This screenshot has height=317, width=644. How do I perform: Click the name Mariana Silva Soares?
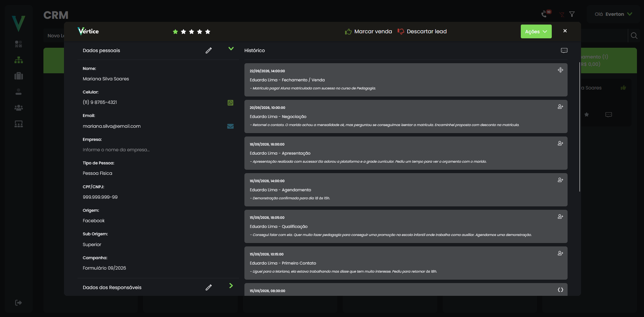click(106, 79)
